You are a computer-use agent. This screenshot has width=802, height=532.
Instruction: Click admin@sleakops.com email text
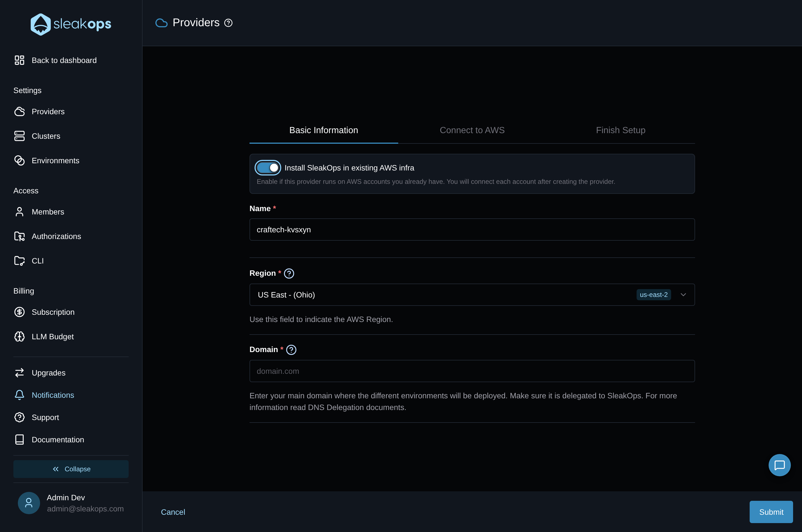coord(85,509)
